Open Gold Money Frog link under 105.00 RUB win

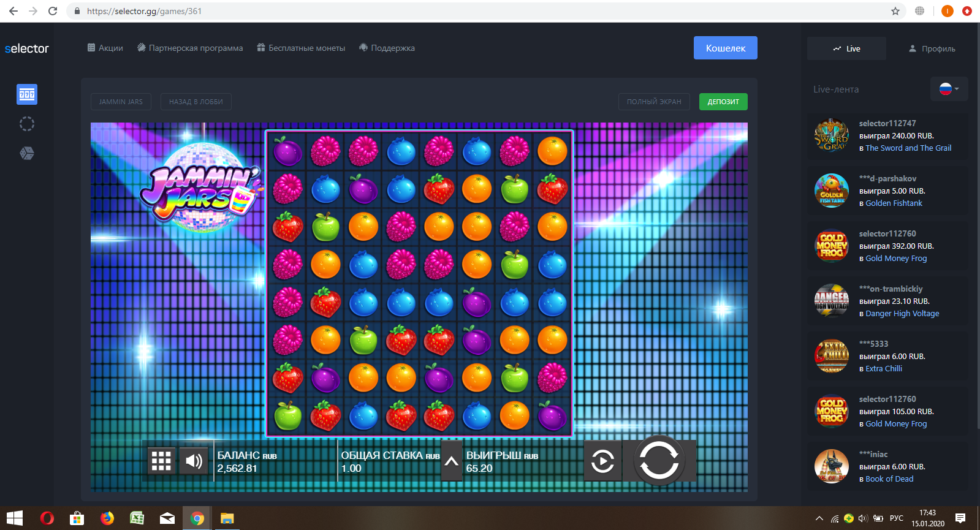[896, 423]
